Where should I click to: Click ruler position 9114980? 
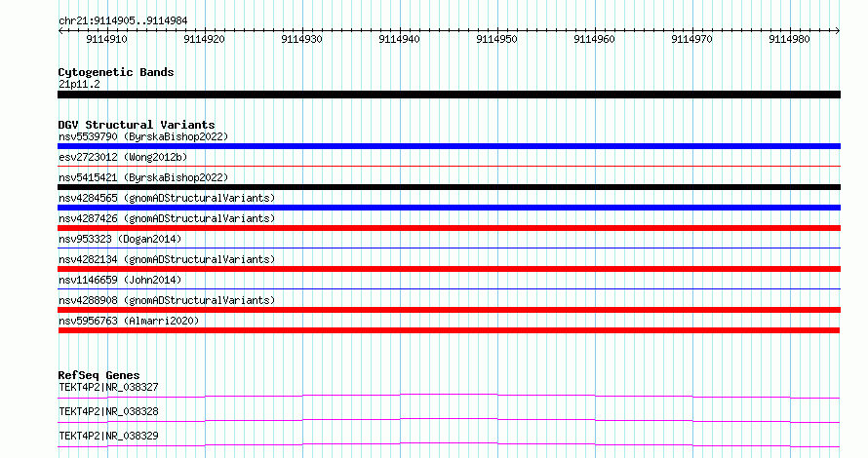(789, 39)
